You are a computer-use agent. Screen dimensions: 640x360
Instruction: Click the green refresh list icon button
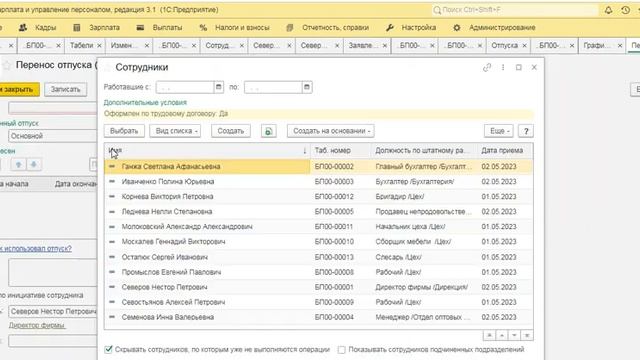[268, 131]
